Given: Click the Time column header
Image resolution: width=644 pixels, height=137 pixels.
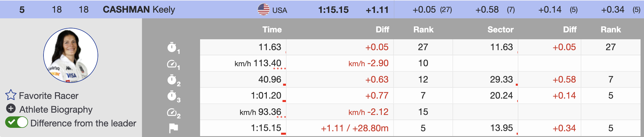Looking at the screenshot, I should (272, 30).
